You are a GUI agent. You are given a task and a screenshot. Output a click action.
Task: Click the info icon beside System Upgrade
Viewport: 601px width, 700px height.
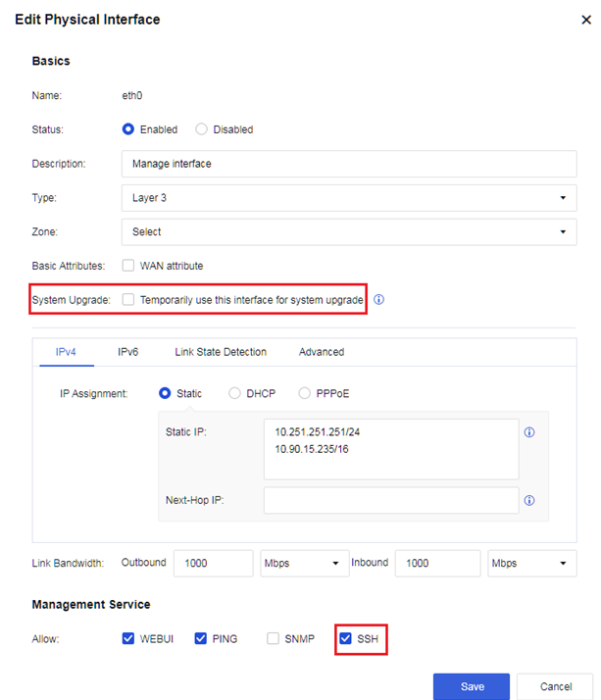pos(378,300)
